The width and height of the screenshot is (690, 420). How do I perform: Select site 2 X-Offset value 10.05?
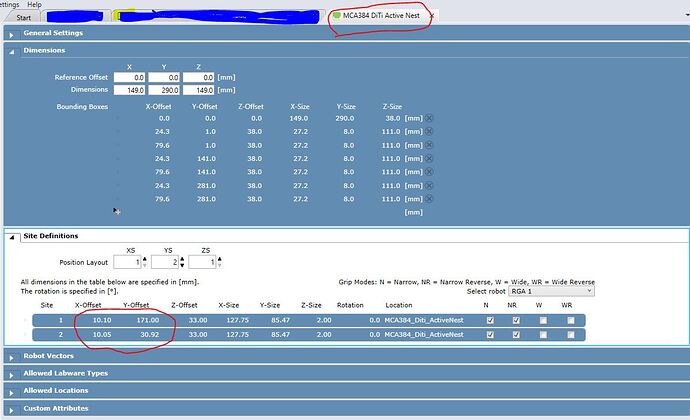click(x=102, y=335)
